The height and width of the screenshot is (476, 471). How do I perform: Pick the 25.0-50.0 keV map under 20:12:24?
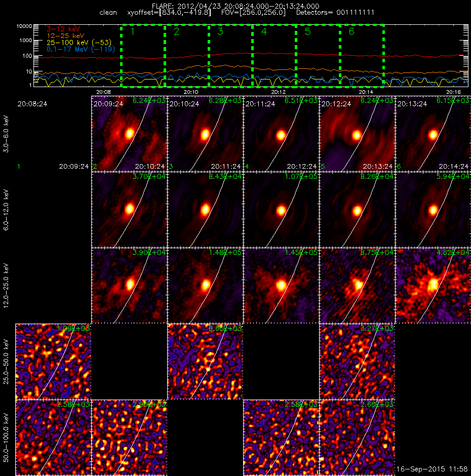(x=357, y=362)
